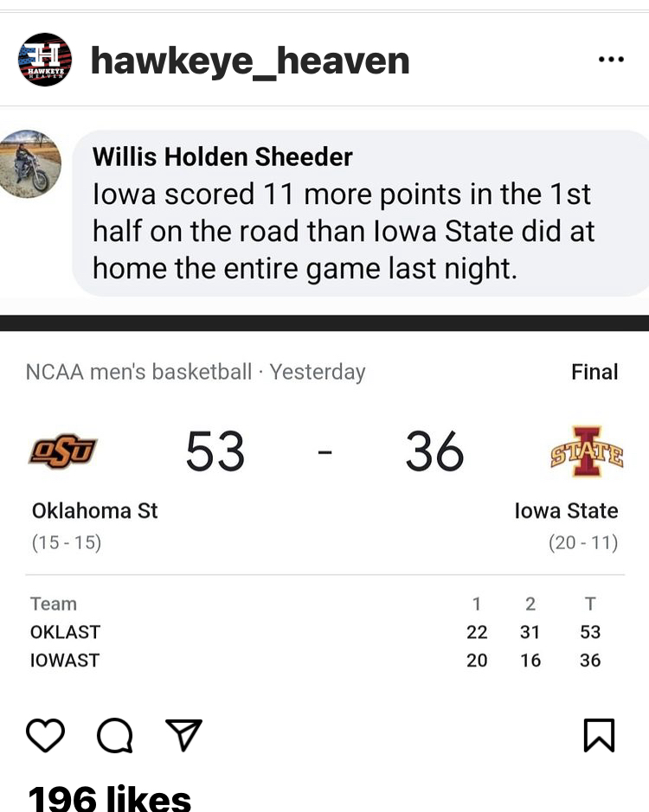Like the post with heart icon
Screen dimensions: 649x812
[45, 735]
